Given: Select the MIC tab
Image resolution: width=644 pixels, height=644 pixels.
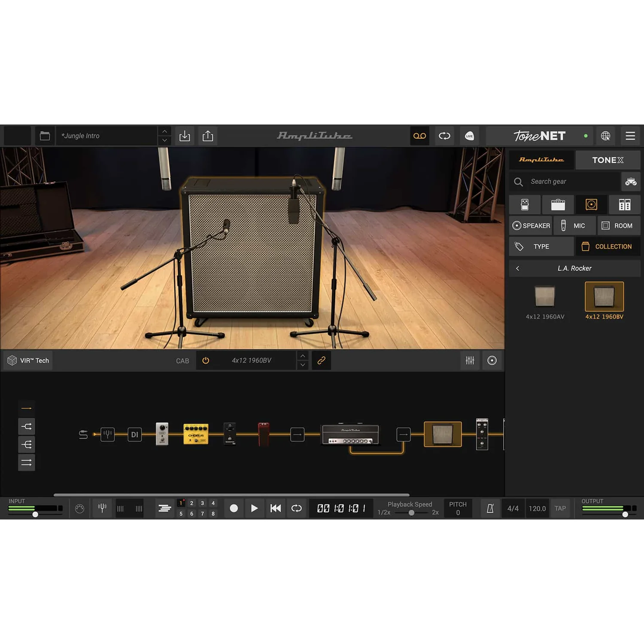Looking at the screenshot, I should pyautogui.click(x=574, y=225).
